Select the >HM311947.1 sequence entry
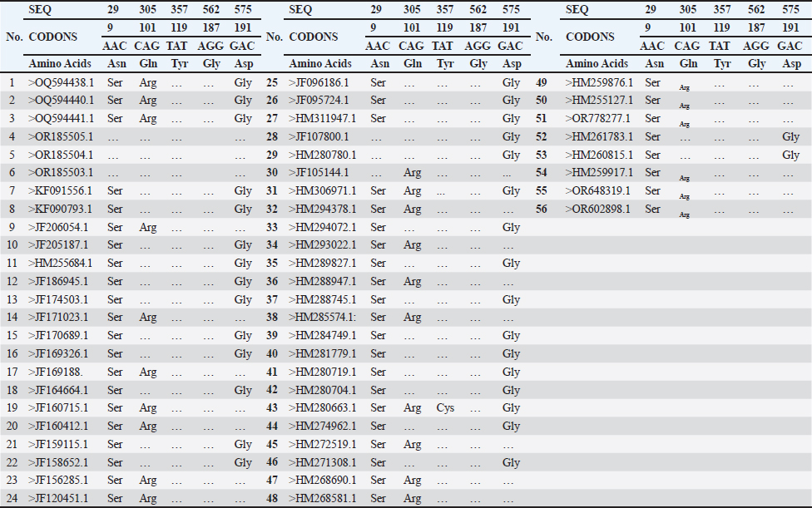Screen dimensions: 812x508 322,119
